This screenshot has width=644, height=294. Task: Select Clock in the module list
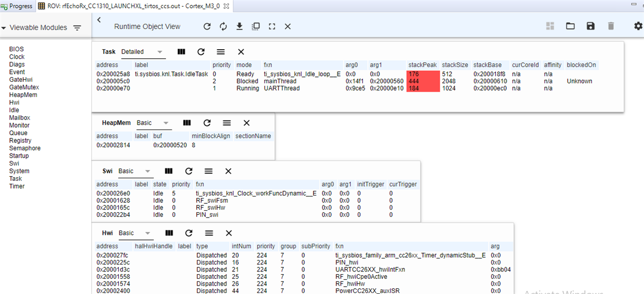[17, 57]
